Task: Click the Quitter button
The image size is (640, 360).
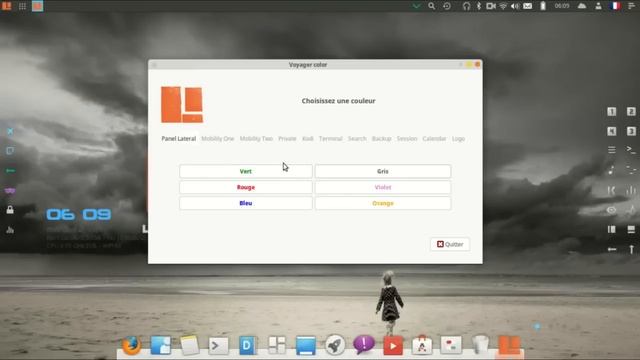Action: pyautogui.click(x=450, y=244)
